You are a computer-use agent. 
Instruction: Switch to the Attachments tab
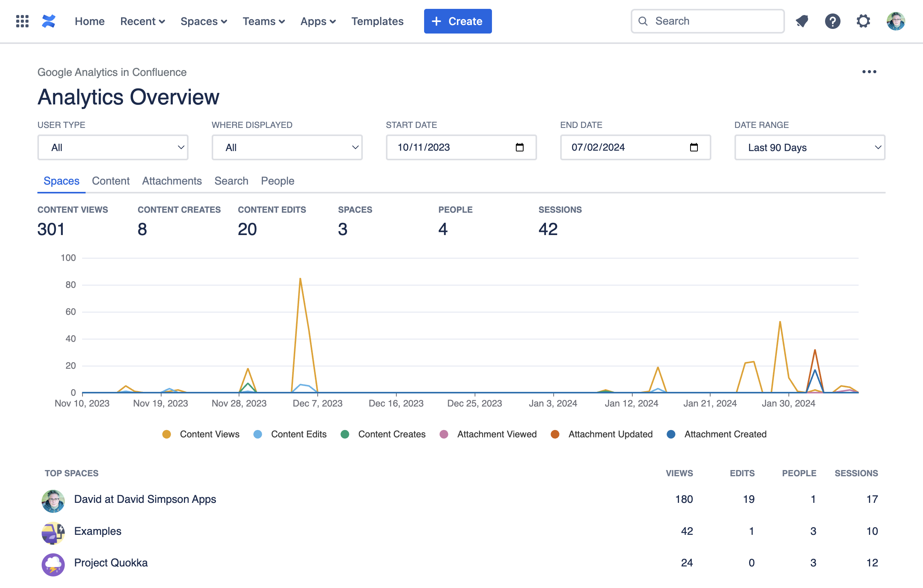(x=172, y=181)
